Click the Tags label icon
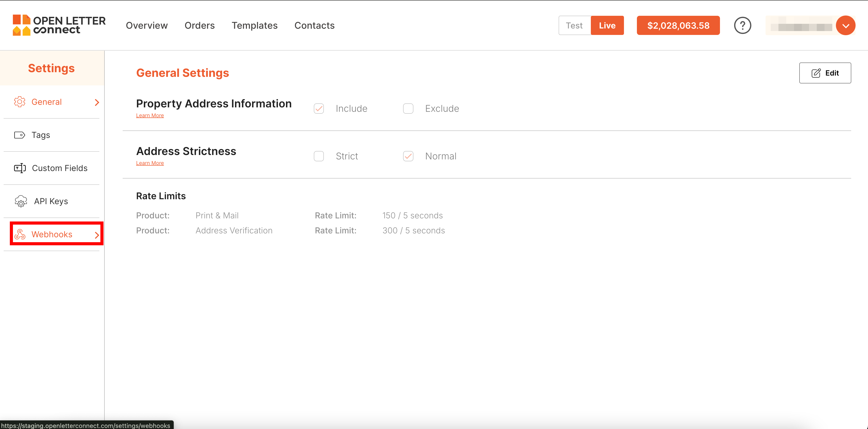Viewport: 868px width, 429px height. point(20,135)
